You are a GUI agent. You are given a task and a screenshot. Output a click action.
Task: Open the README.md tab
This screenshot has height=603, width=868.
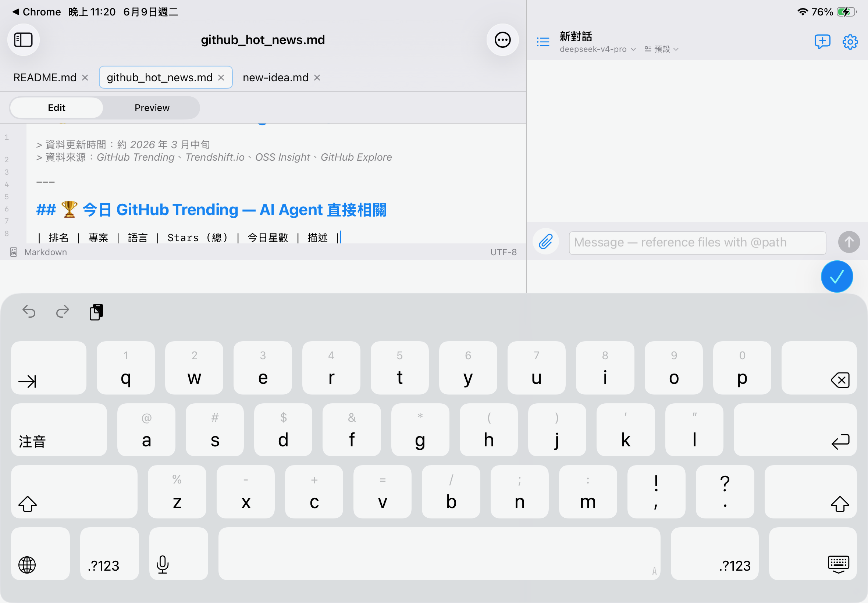(x=45, y=78)
